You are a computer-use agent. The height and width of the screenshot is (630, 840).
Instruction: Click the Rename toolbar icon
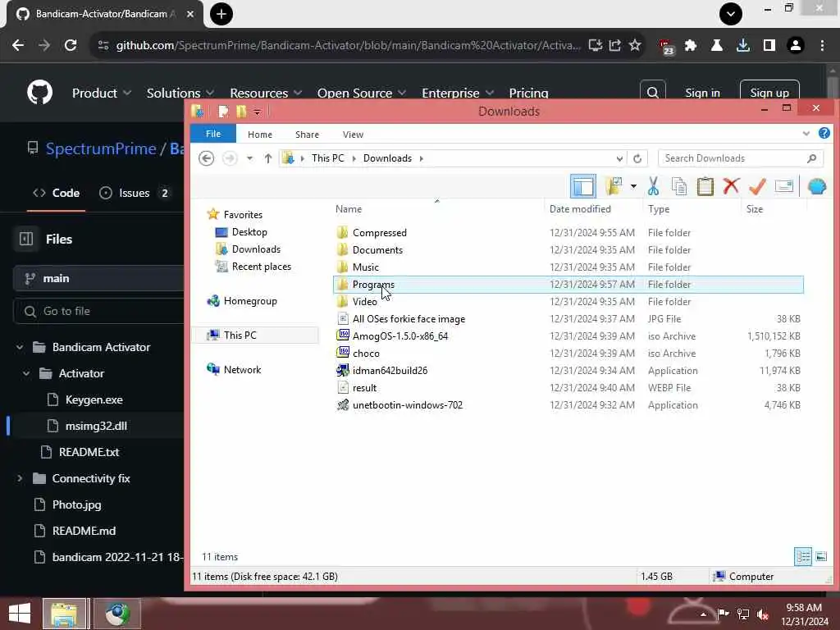(x=783, y=186)
